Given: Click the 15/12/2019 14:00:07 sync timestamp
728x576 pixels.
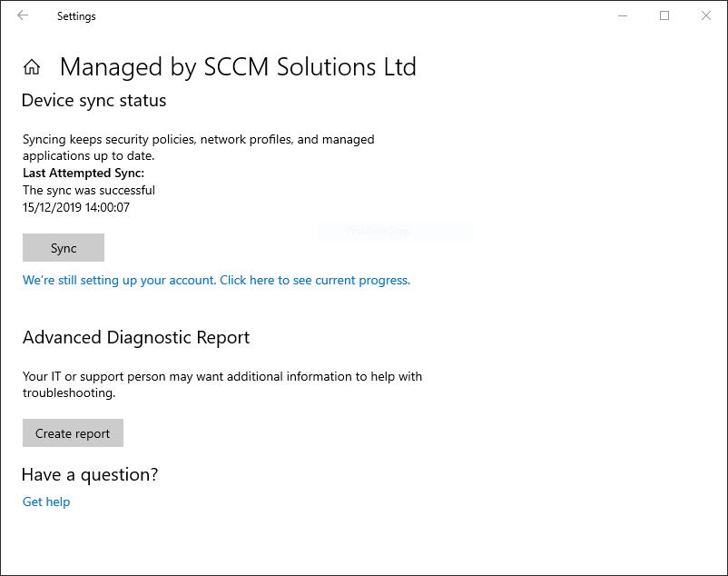Looking at the screenshot, I should 76,207.
